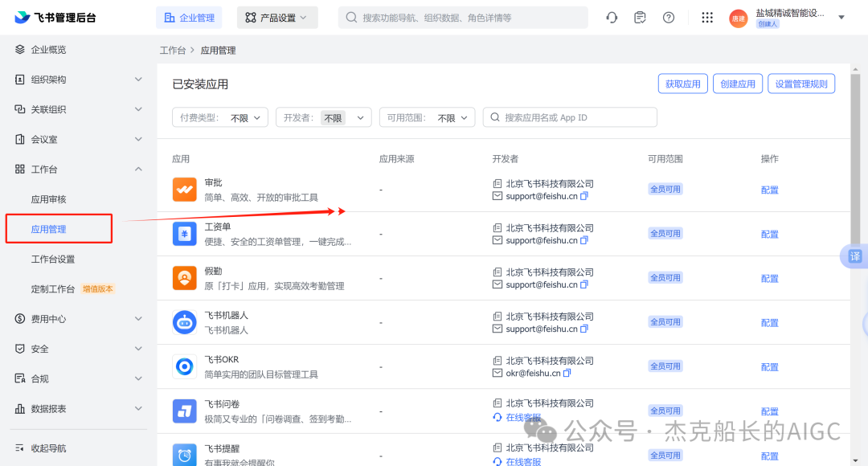Open the 付费类型 filter dropdown
868x466 pixels.
(x=220, y=117)
